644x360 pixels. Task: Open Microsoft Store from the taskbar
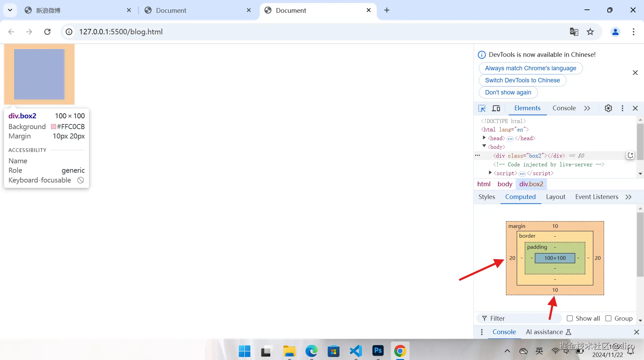coord(333,351)
